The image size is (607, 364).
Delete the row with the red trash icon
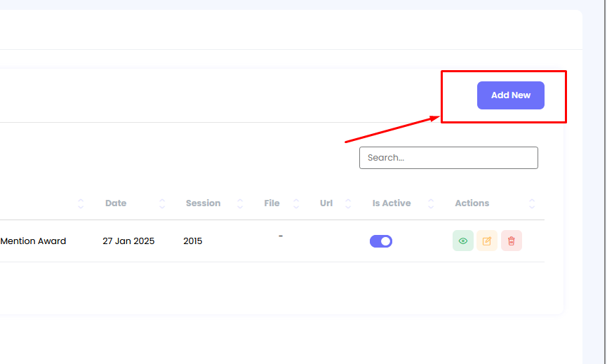pos(512,241)
